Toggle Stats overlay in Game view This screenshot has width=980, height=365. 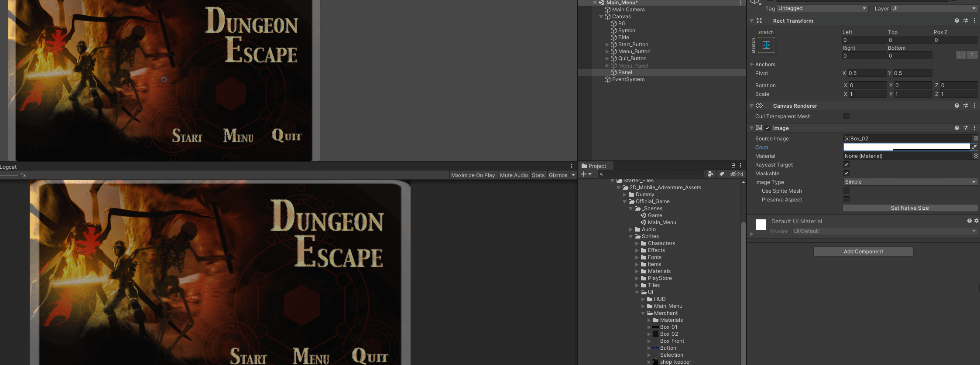[538, 175]
